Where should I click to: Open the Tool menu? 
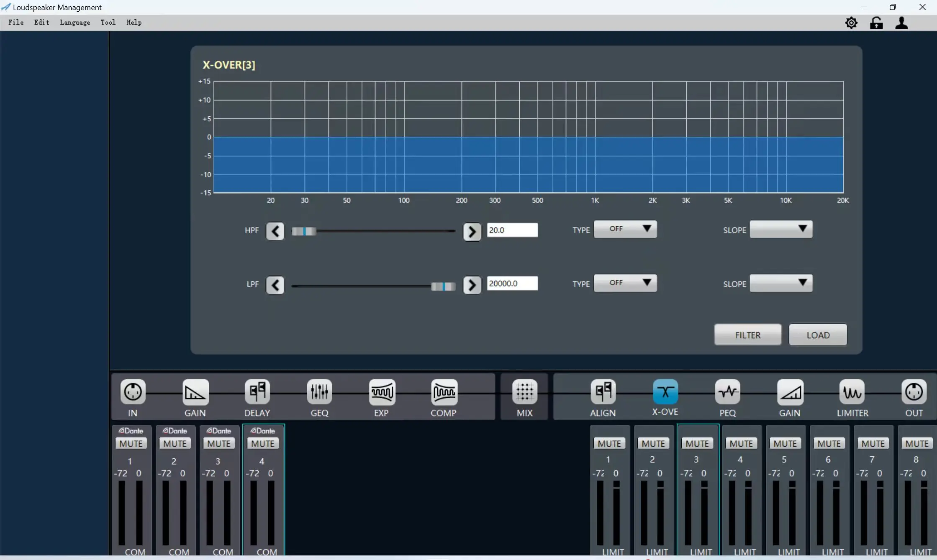tap(108, 23)
